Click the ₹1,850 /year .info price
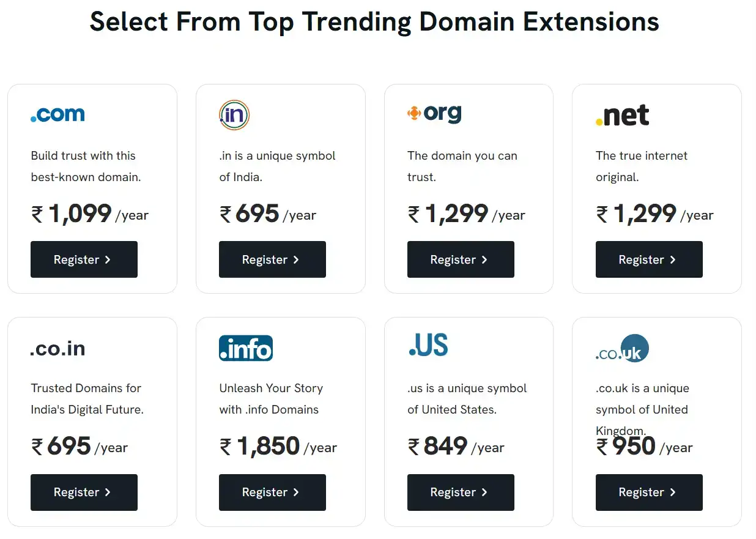Image resolution: width=756 pixels, height=539 pixels. pos(278,447)
